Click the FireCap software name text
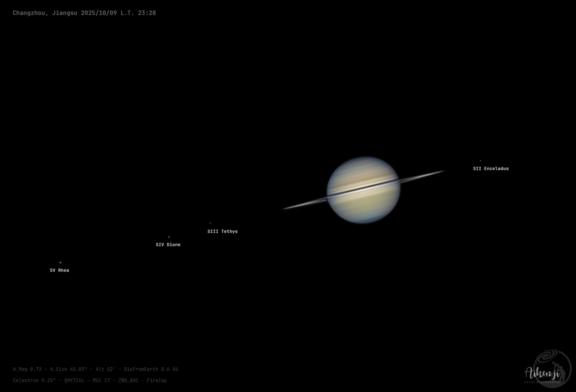 157,381
